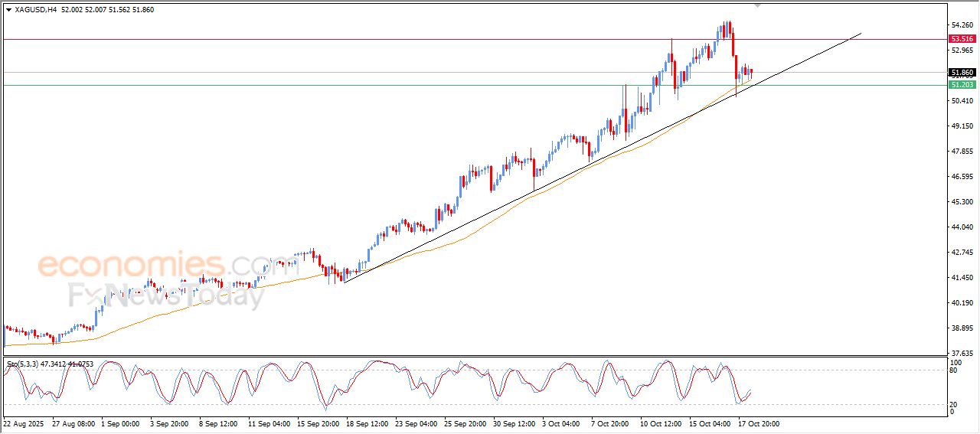Image resolution: width=980 pixels, height=434 pixels.
Task: Click the 100 level on stochastic scale
Action: pos(955,362)
